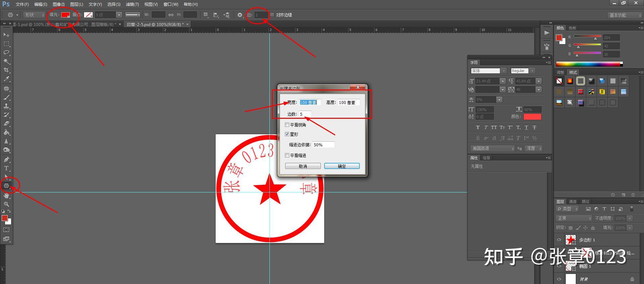
Task: Open the 正常 blend mode dropdown
Action: coord(573,218)
